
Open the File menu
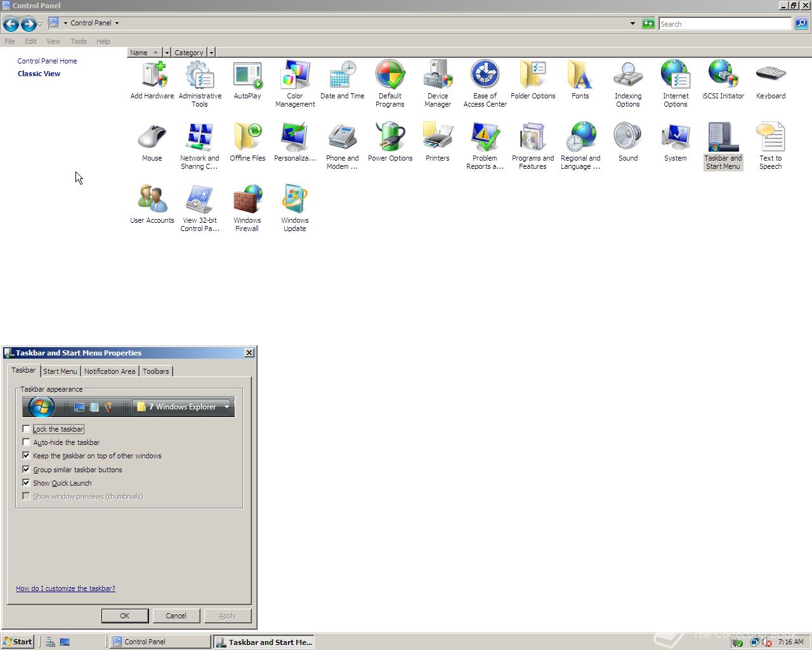point(10,41)
